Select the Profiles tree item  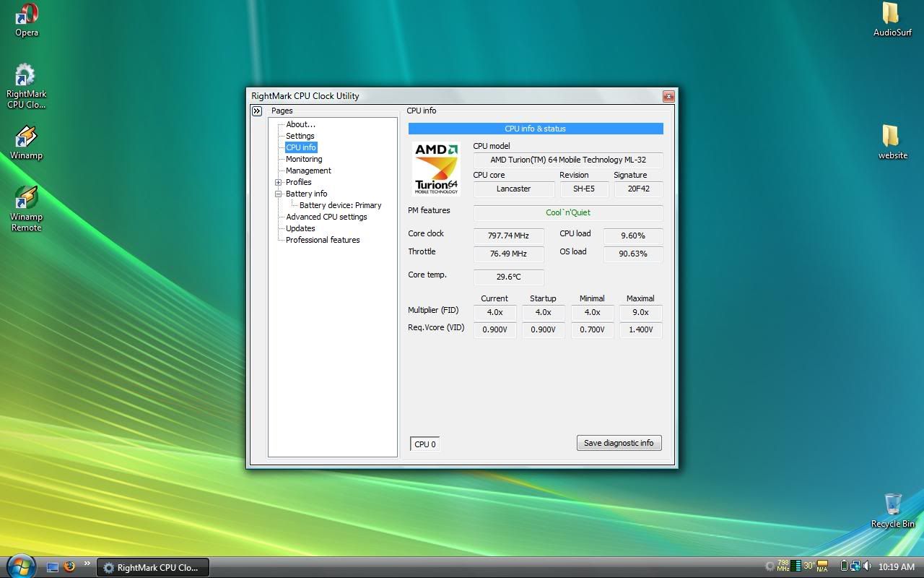[298, 182]
